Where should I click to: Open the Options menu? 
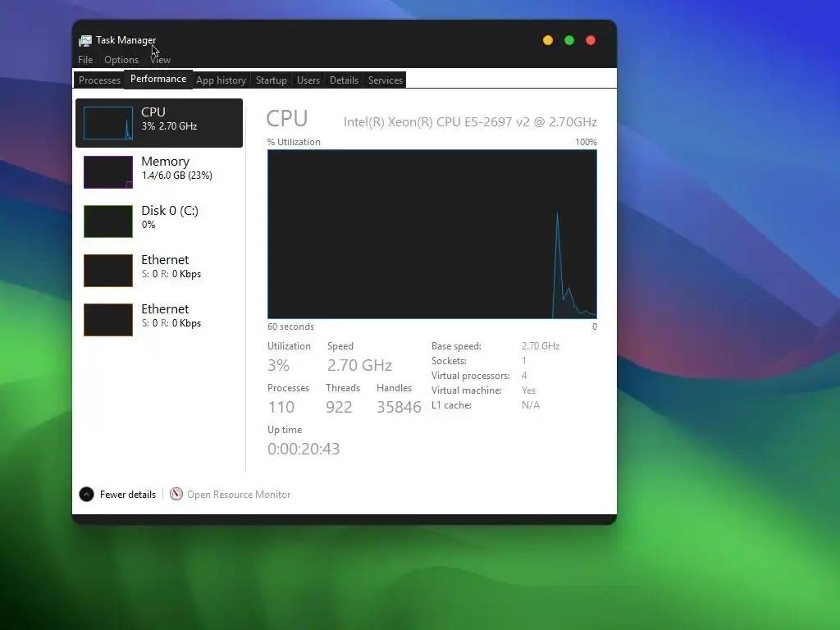tap(121, 59)
